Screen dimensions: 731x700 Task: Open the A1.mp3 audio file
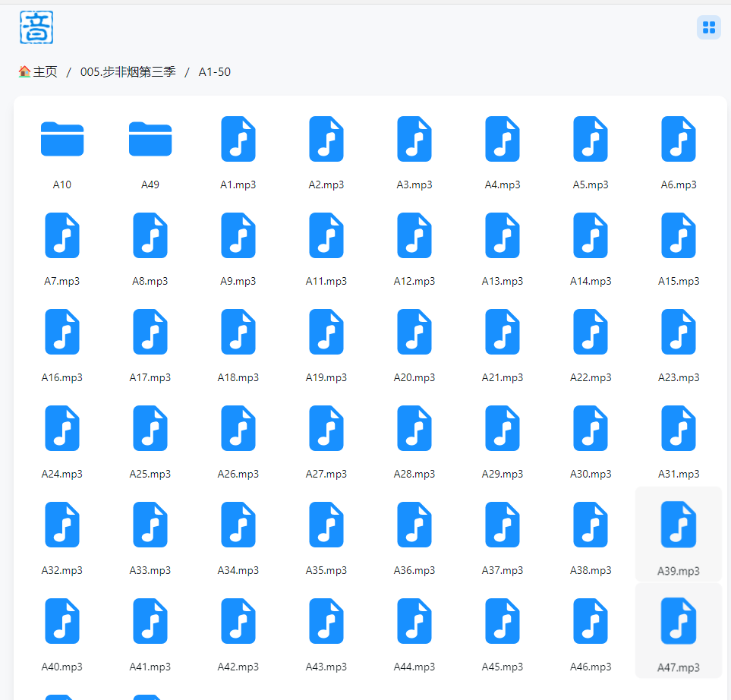pos(238,139)
